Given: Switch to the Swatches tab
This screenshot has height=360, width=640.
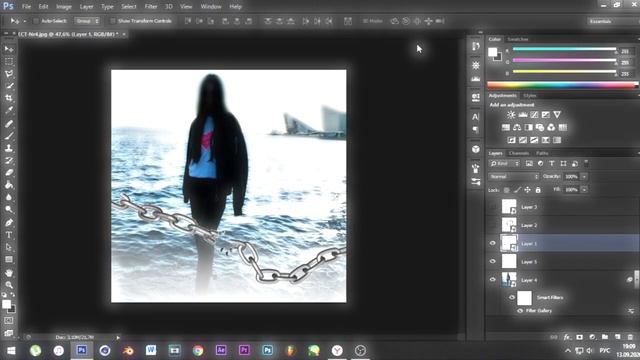Looking at the screenshot, I should pos(518,39).
